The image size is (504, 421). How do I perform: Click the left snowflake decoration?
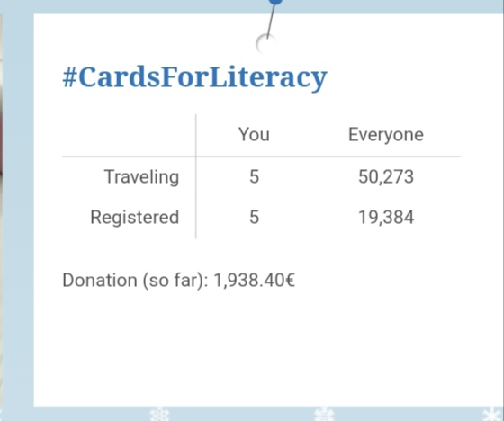tap(160, 414)
